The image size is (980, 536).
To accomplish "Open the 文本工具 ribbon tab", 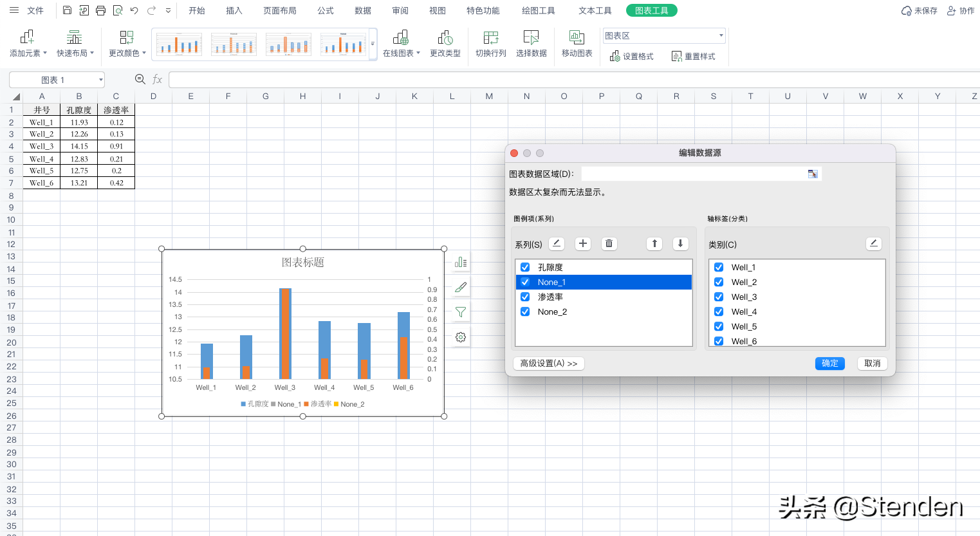I will 595,10.
